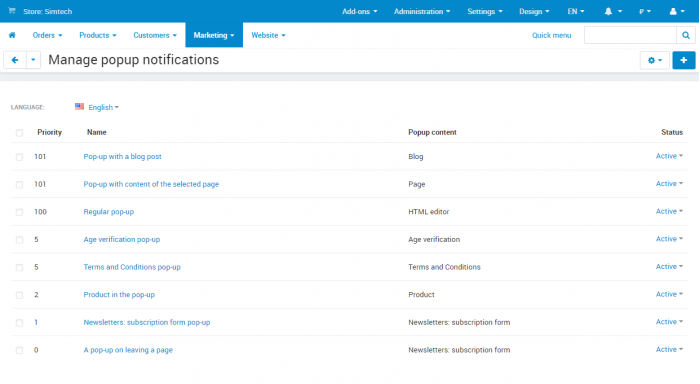Change status for 'Pop-up with content of the selected page'
The height and width of the screenshot is (384, 700).
point(669,184)
